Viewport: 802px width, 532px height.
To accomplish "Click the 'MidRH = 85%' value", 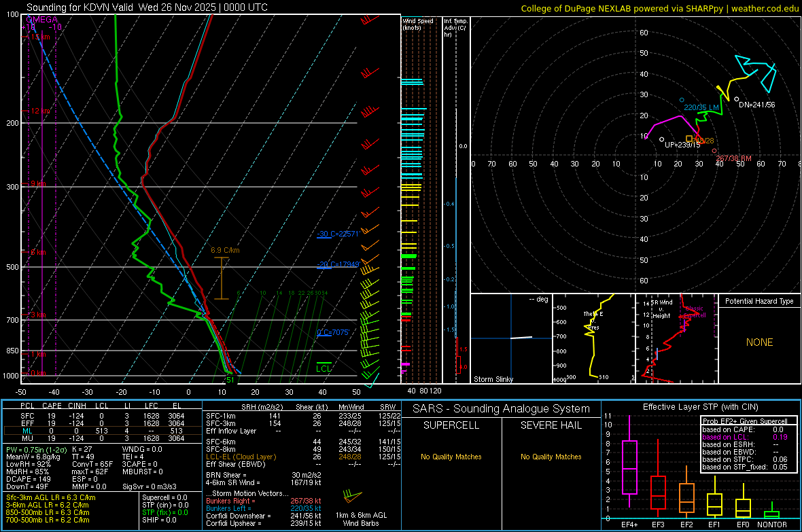I will pos(28,472).
